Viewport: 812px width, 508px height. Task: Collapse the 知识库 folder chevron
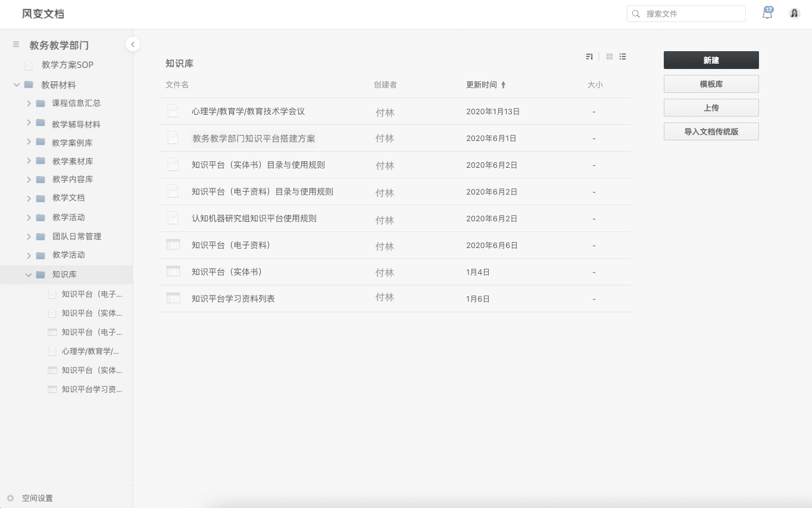[x=29, y=274]
